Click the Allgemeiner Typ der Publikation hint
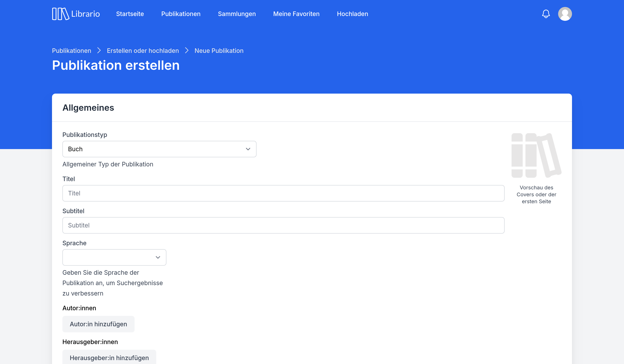 point(108,164)
